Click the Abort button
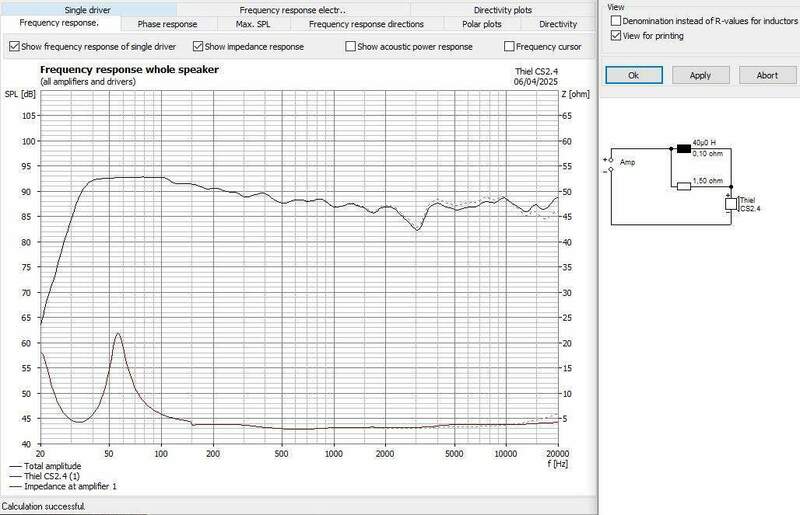The width and height of the screenshot is (800, 515). (766, 75)
